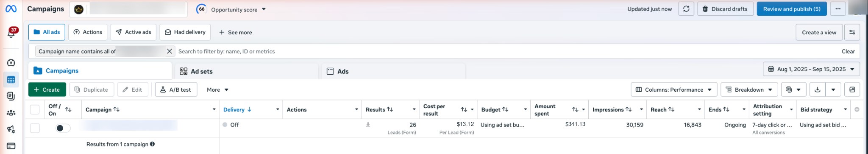Sort by Ends arrows

[726, 109]
